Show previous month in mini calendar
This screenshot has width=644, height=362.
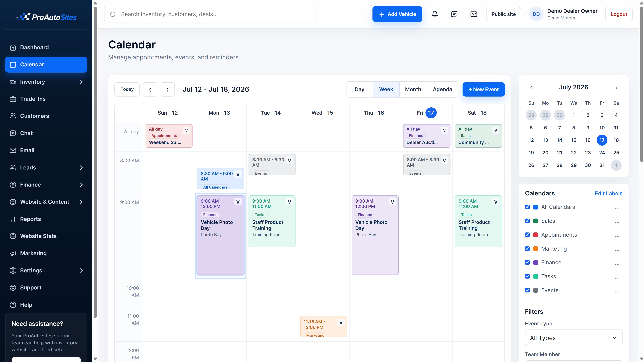pyautogui.click(x=531, y=87)
